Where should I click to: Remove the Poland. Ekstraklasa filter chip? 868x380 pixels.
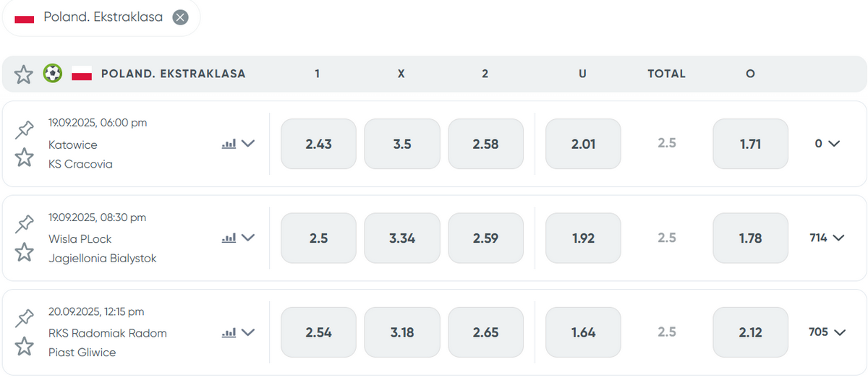coord(181,17)
